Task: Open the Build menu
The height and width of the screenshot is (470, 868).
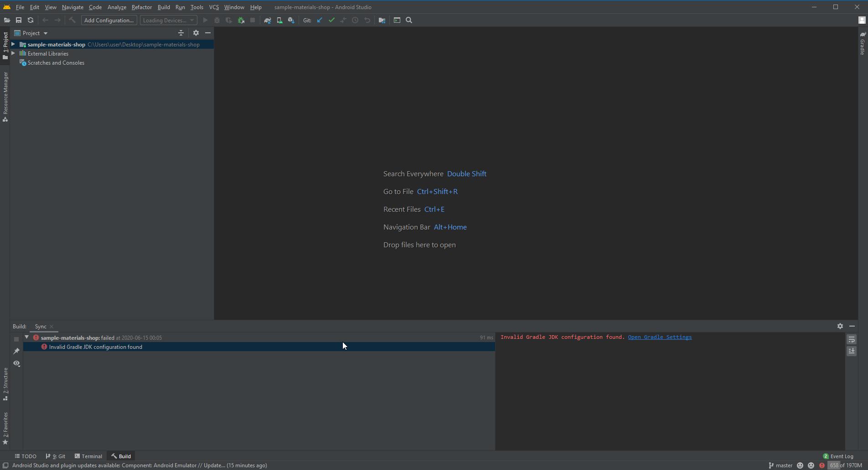Action: click(x=163, y=7)
